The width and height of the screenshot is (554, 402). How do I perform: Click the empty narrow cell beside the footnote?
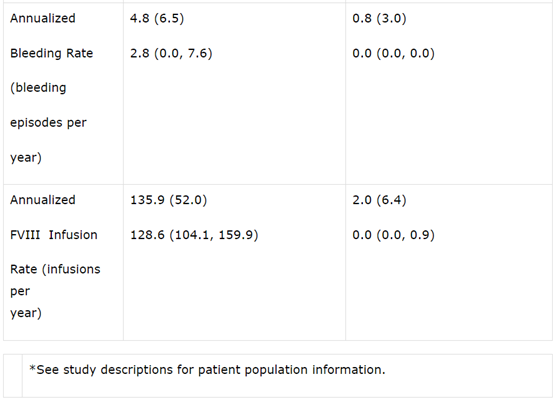[13, 376]
